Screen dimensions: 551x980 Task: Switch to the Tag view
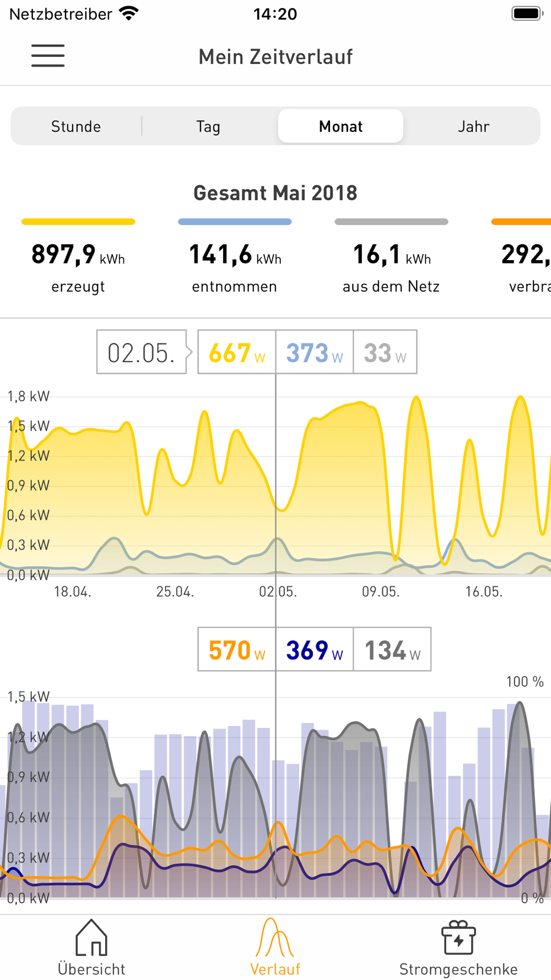(208, 126)
